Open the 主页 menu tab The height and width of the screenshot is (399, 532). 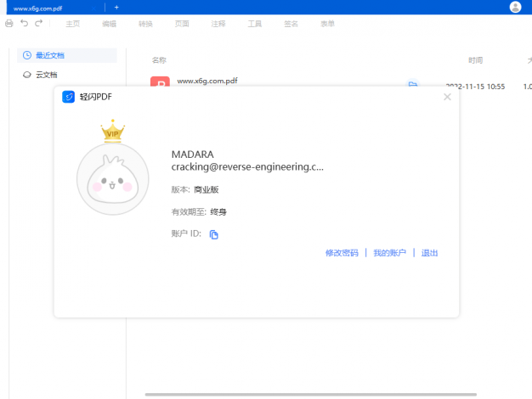point(72,24)
